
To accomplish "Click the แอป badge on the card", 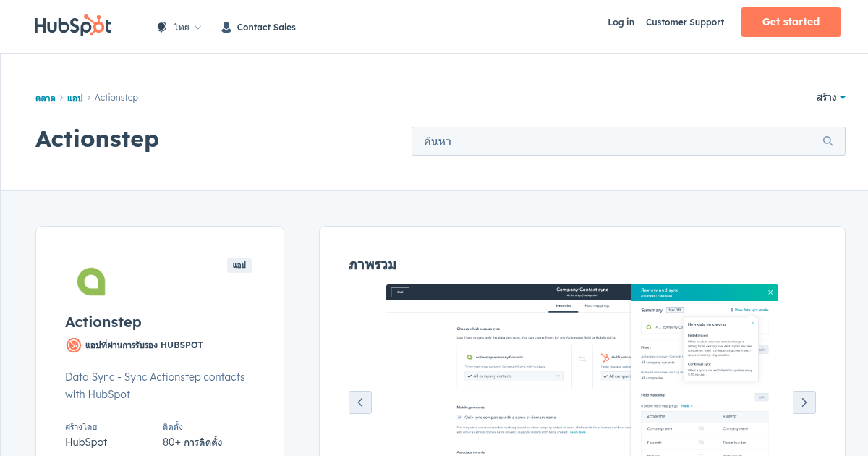I will pyautogui.click(x=239, y=266).
